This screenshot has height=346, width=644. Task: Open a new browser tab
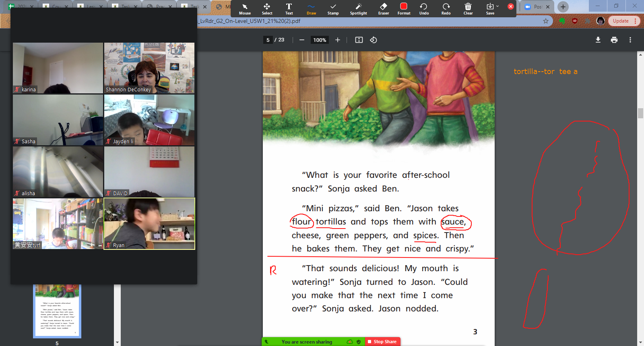pos(563,7)
